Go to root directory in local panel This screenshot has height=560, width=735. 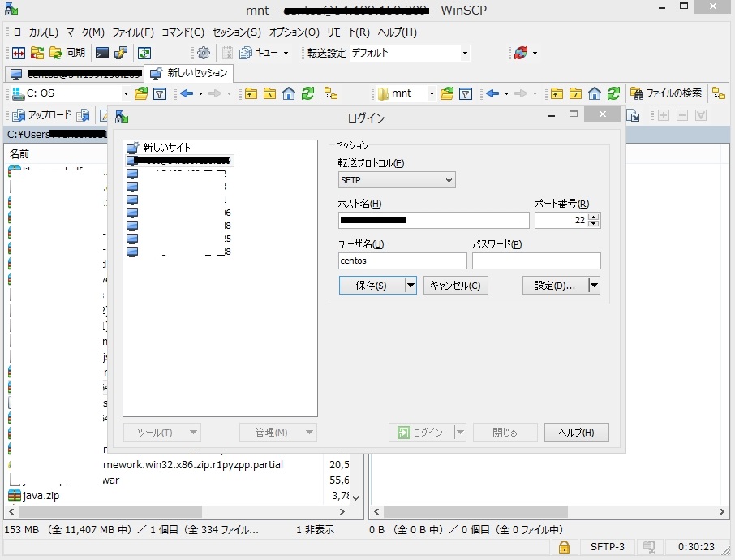click(269, 94)
